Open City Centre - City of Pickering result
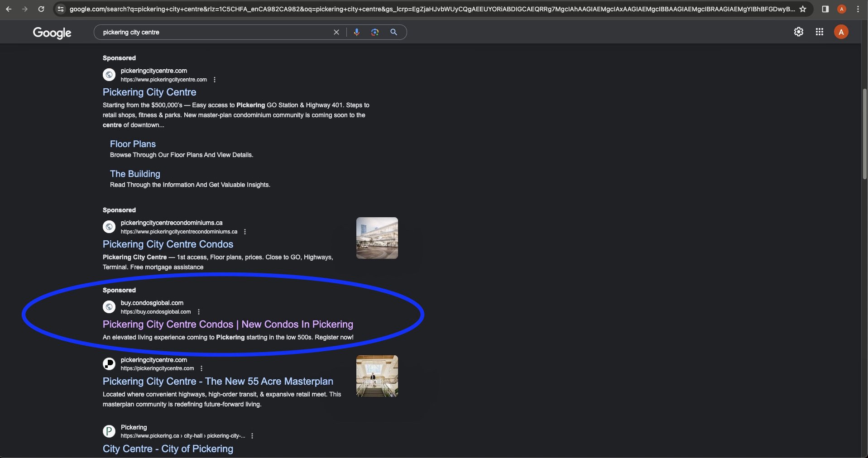The height and width of the screenshot is (458, 868). pyautogui.click(x=168, y=448)
